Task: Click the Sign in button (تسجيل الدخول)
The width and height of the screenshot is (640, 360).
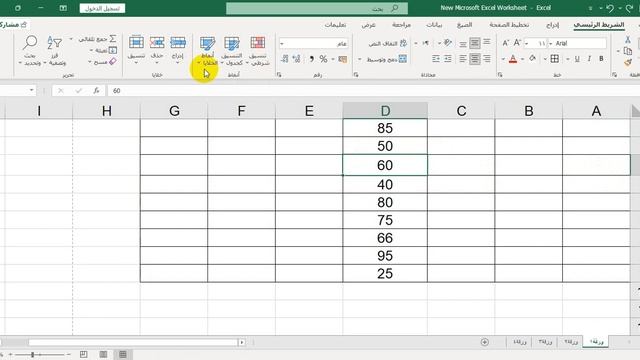Action: tap(102, 8)
